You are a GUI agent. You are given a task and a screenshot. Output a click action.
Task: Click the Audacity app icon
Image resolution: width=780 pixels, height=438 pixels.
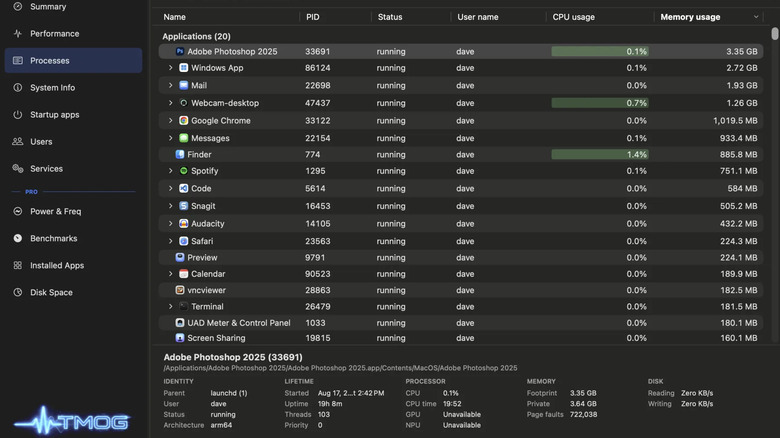click(x=184, y=223)
